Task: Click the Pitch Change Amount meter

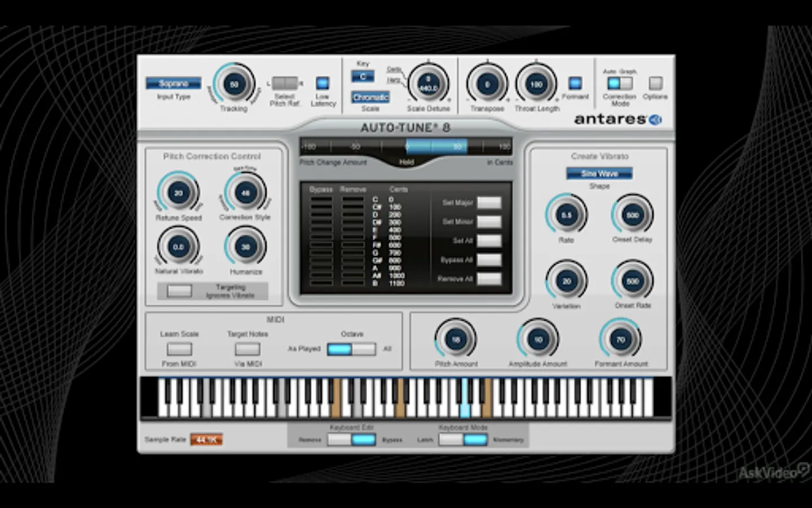Action: click(406, 147)
